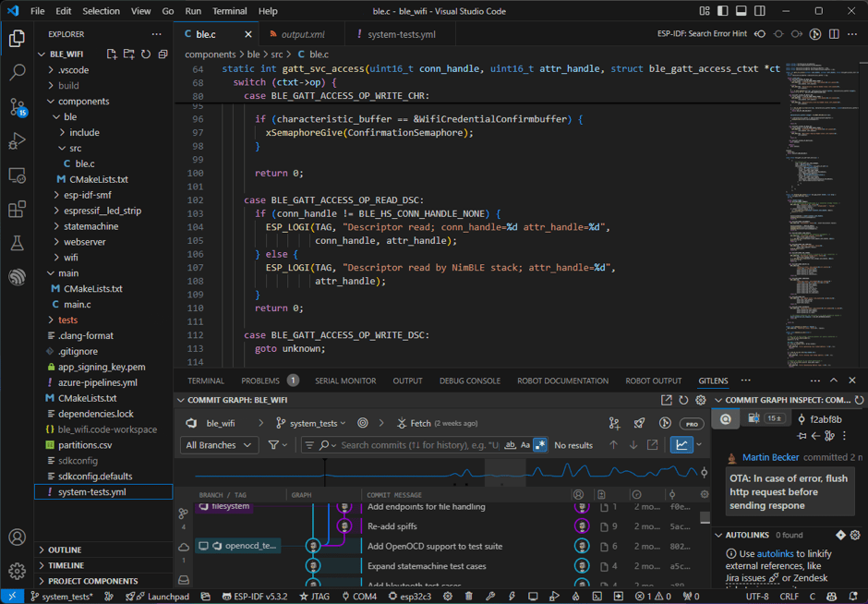Click New Folder icon in Explorer header
Screen dimensions: 868x604
(x=129, y=54)
